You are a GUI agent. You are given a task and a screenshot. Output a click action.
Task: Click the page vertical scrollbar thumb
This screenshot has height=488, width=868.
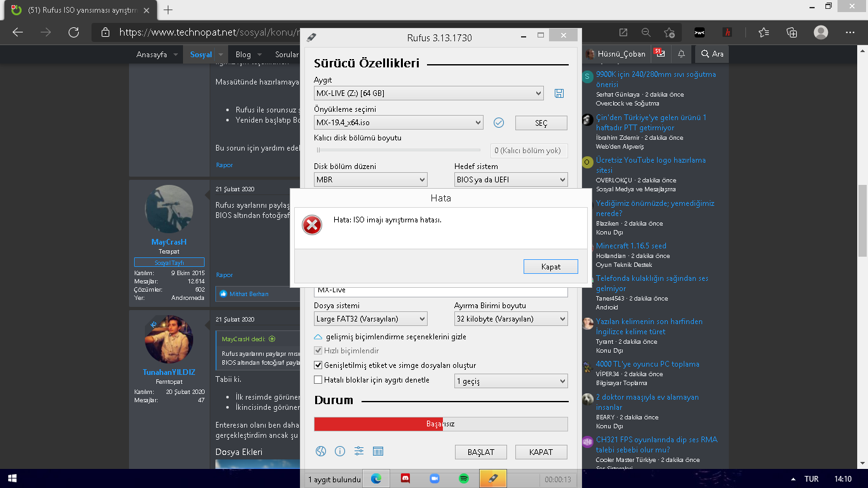point(862,220)
